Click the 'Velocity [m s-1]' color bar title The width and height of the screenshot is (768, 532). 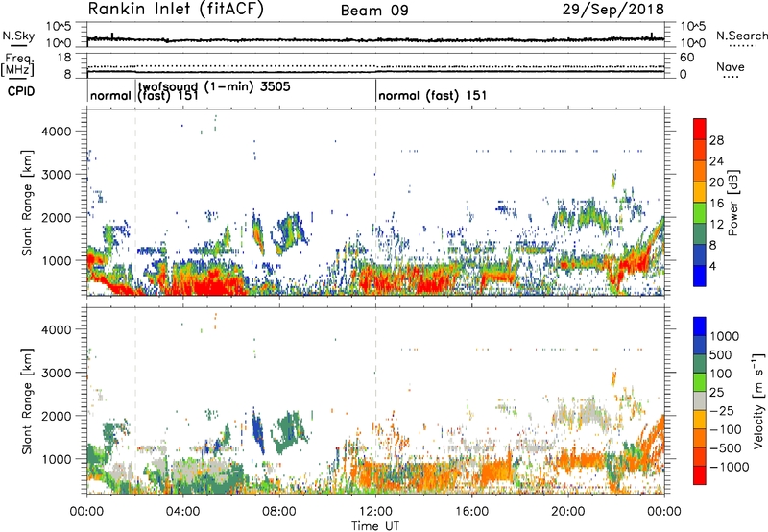point(758,401)
